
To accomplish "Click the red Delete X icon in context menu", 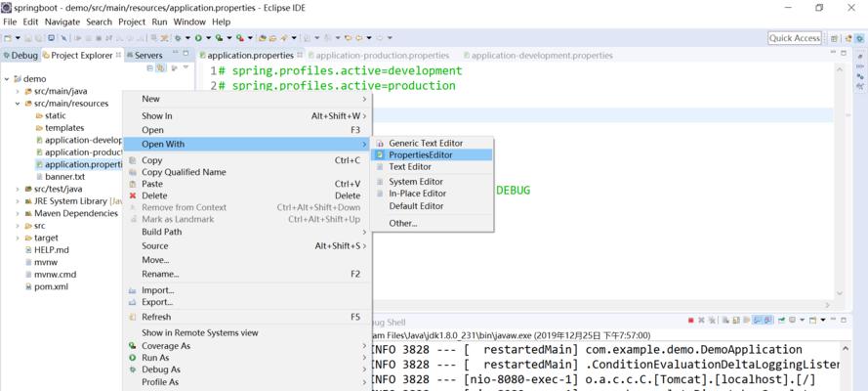I will tap(133, 195).
